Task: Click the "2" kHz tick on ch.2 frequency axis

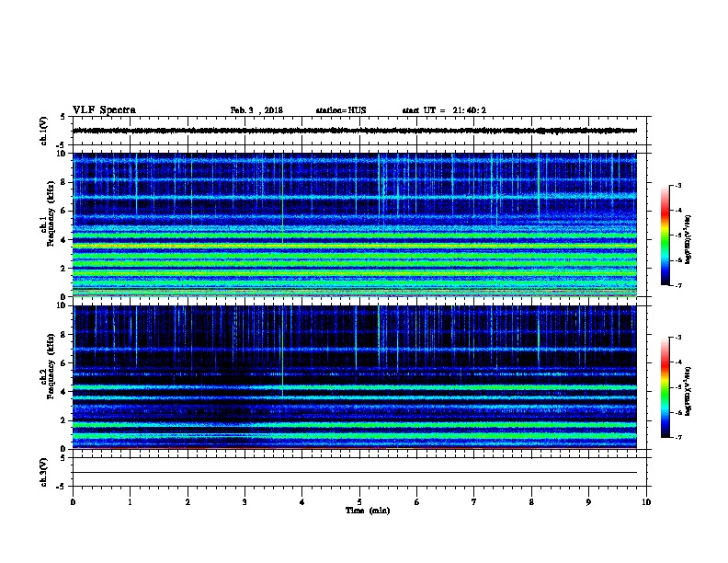Action: click(63, 420)
